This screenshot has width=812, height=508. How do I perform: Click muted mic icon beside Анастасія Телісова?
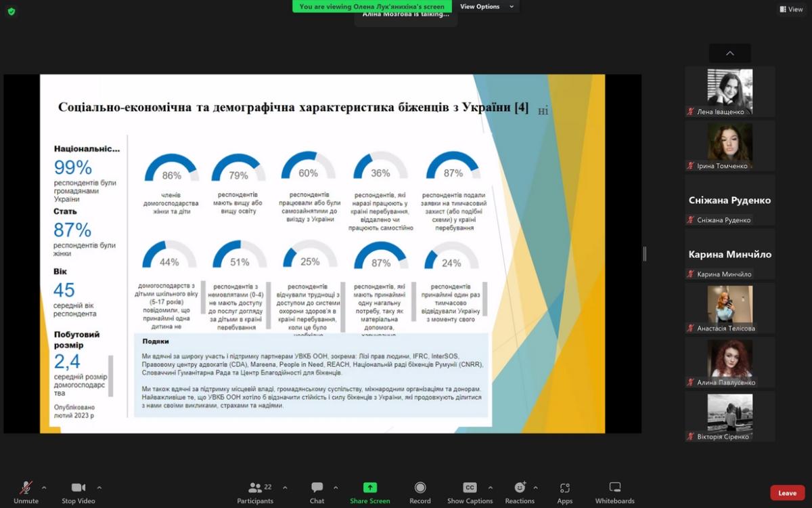691,329
